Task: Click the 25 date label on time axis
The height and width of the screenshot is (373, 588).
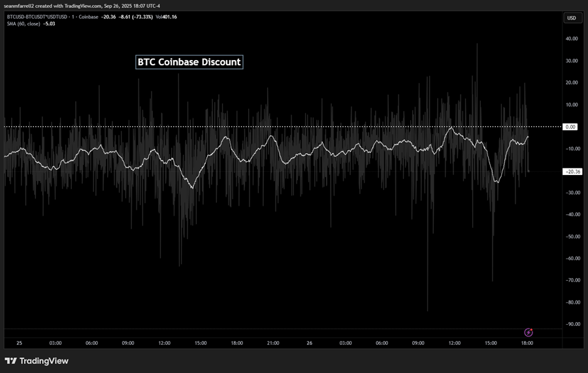Action: click(x=18, y=343)
